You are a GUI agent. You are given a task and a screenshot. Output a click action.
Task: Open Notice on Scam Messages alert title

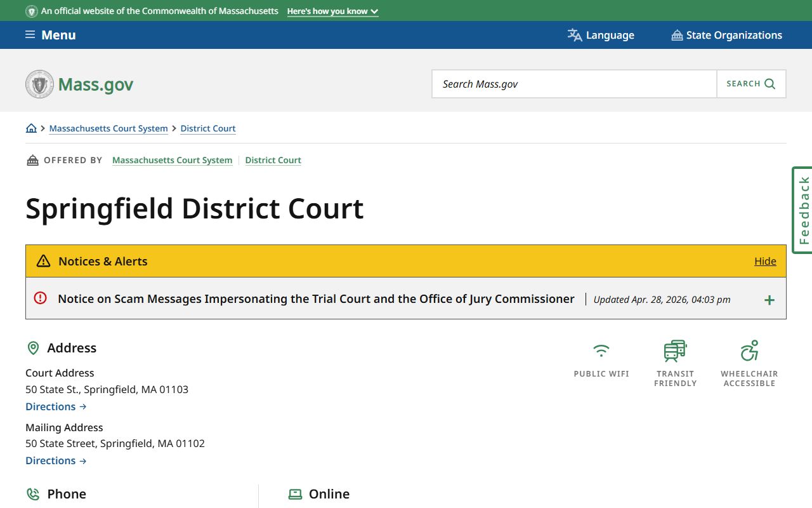(316, 299)
